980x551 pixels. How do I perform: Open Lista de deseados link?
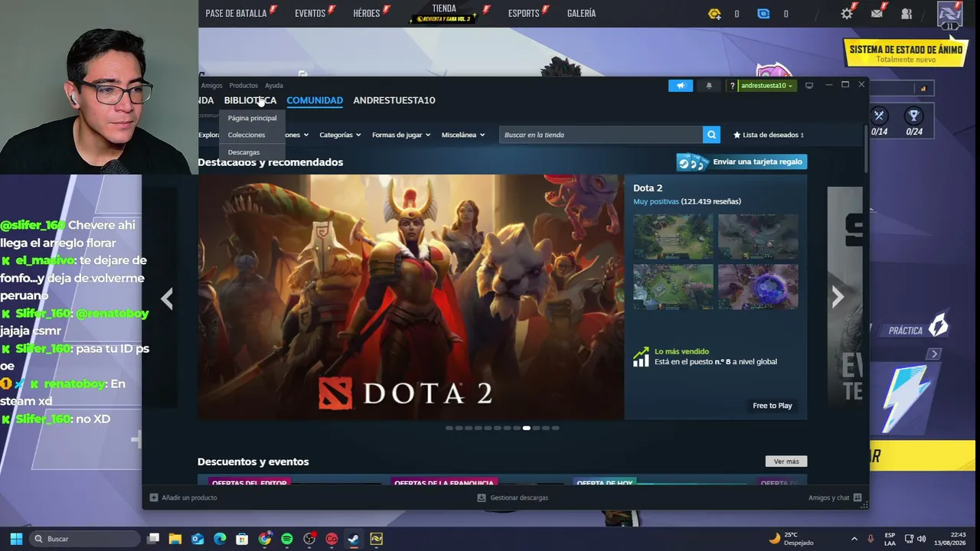click(x=769, y=135)
